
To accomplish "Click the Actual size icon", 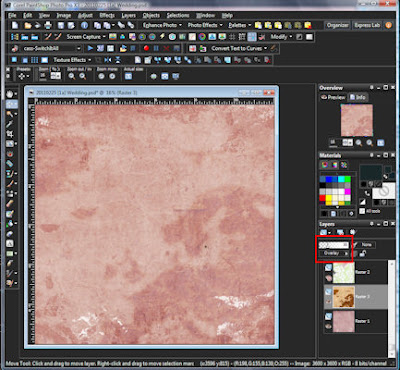I will tap(128, 76).
